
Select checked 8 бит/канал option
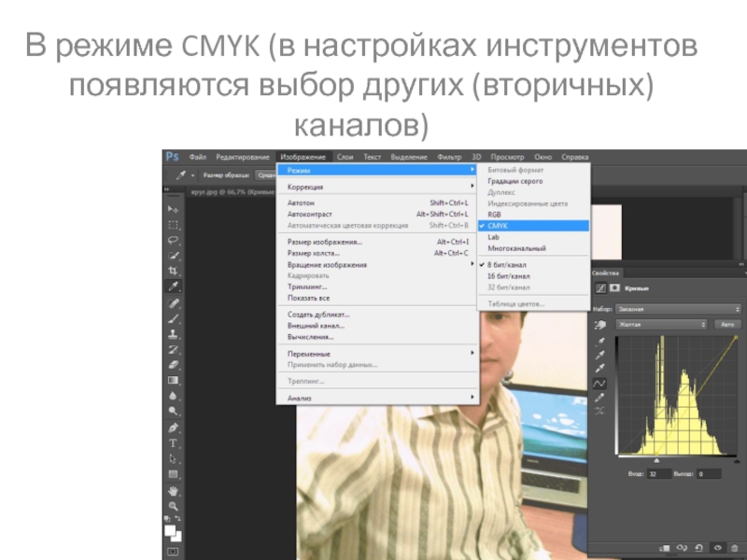533,265
